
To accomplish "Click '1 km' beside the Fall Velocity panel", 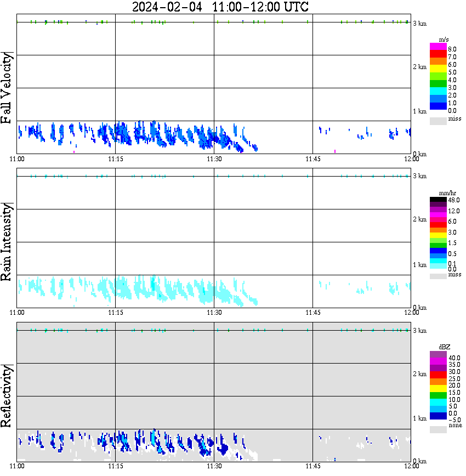I will click(x=419, y=111).
